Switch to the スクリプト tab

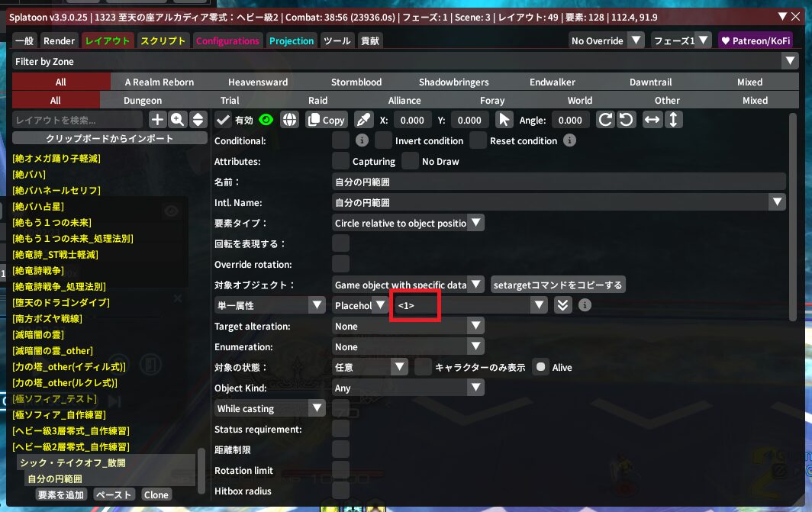pos(163,41)
